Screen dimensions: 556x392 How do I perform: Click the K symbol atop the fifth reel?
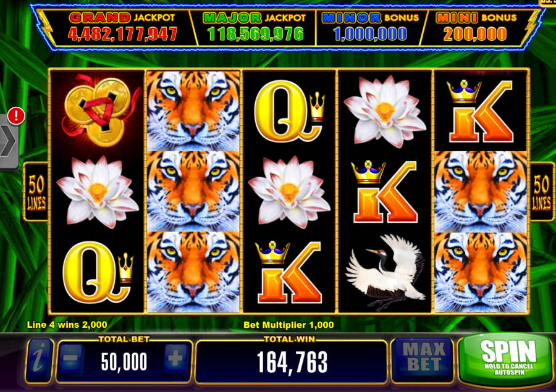point(480,111)
